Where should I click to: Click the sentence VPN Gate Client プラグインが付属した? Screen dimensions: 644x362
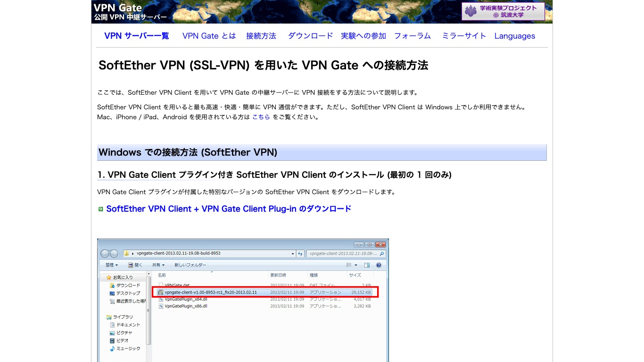(x=246, y=192)
